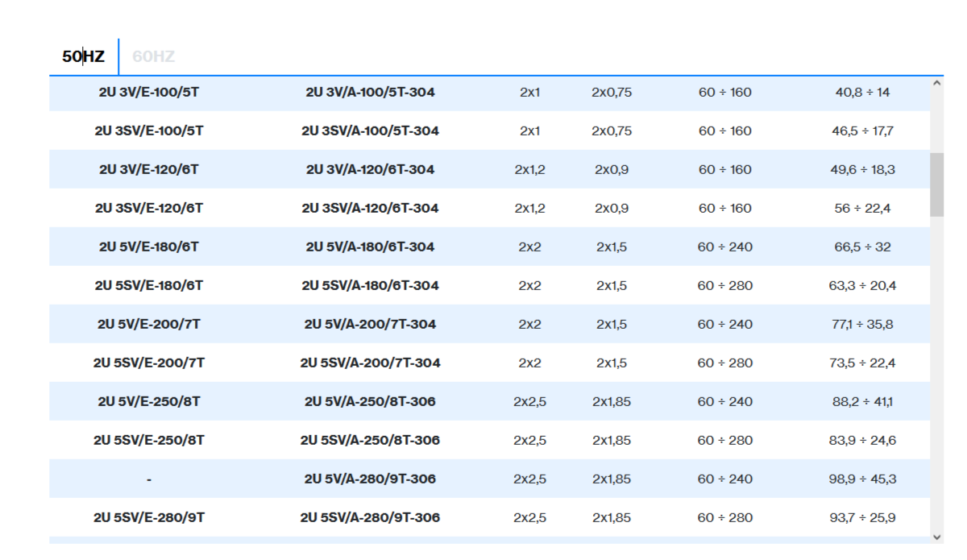Click the dash cell in the 280/9T row

point(149,479)
